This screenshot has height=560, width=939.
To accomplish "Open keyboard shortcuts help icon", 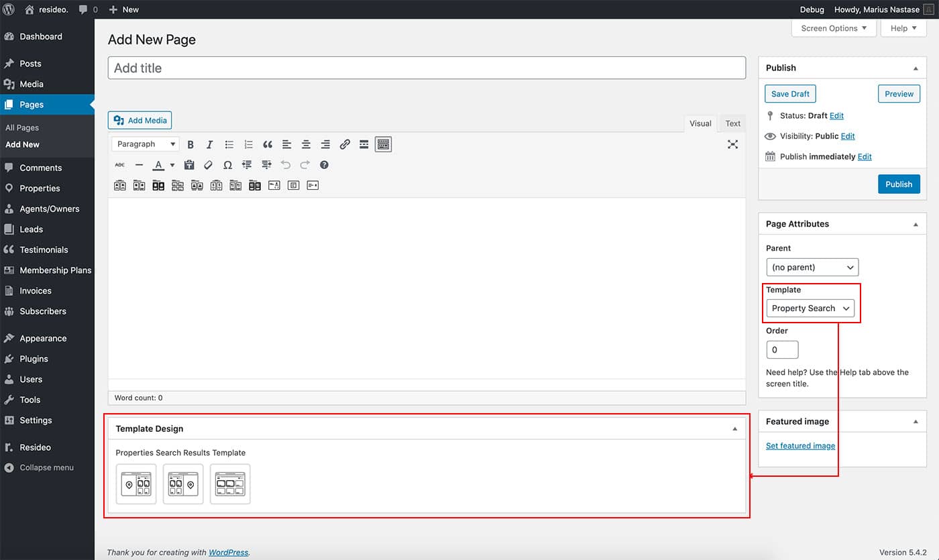I will tap(324, 165).
